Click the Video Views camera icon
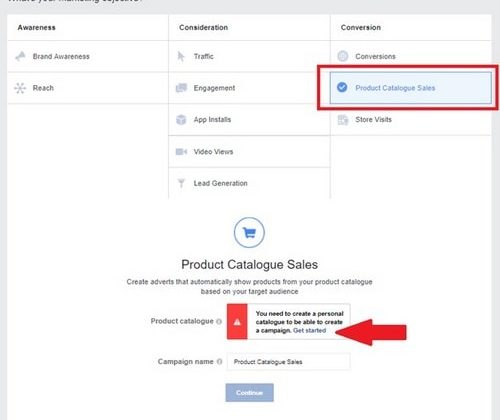Image resolution: width=500 pixels, height=420 pixels. pyautogui.click(x=181, y=152)
